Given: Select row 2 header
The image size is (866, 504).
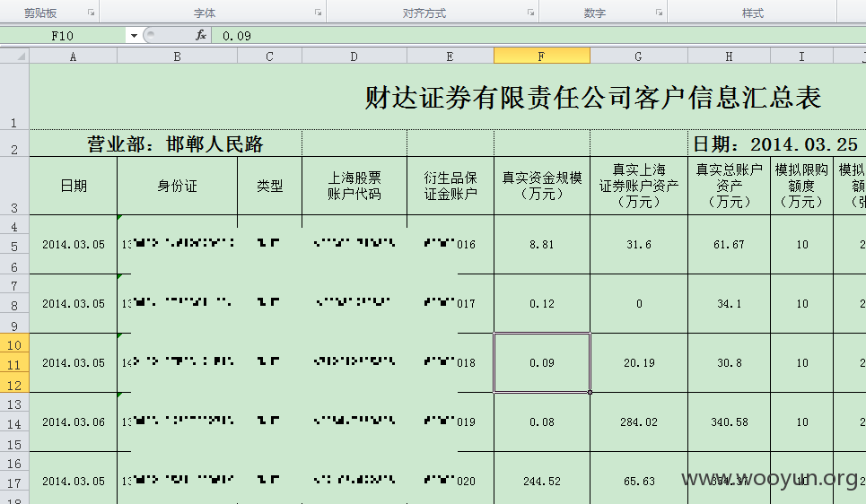Looking at the screenshot, I should click(14, 143).
